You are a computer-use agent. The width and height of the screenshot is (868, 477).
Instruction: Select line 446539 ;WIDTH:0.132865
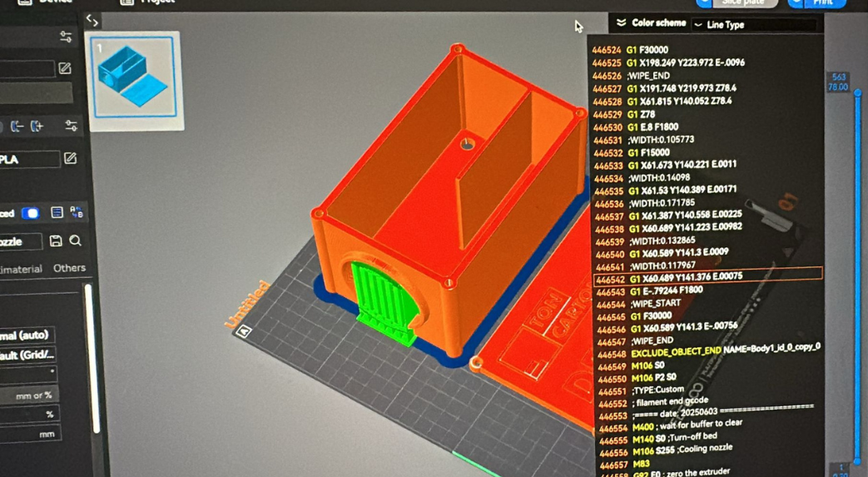pos(645,241)
